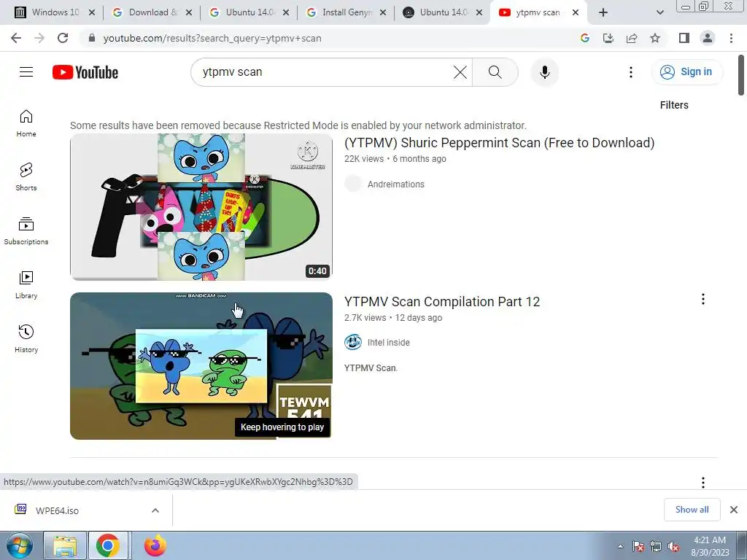
Task: Toggle the Chrome side panel icon
Action: coord(684,38)
